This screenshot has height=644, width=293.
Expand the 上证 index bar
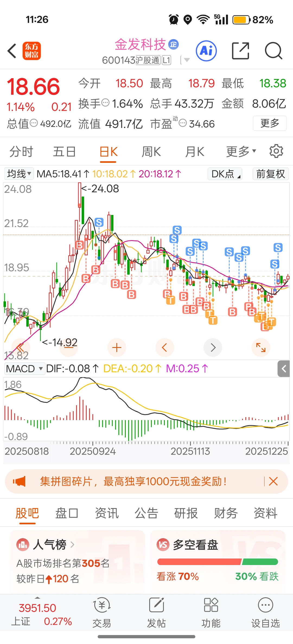[x=37, y=598]
